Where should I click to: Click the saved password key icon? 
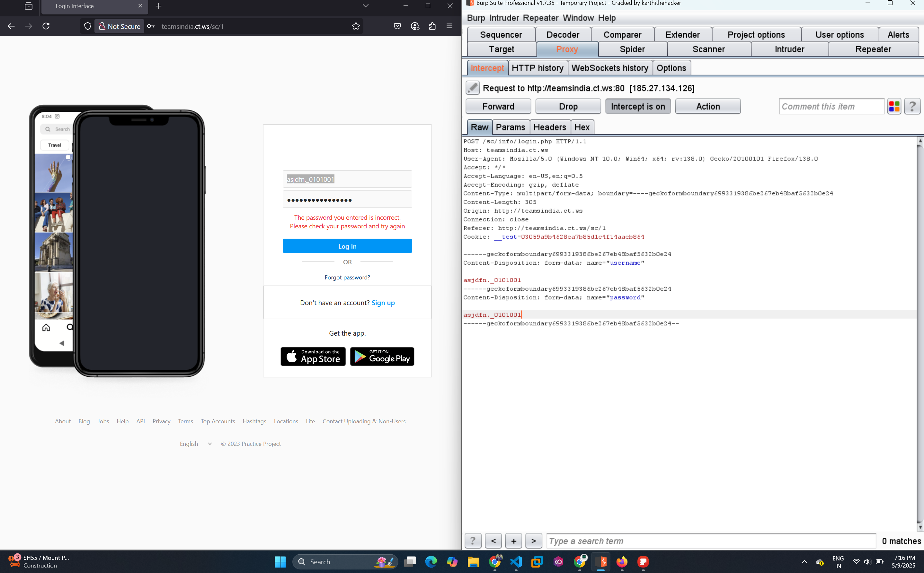coord(151,26)
